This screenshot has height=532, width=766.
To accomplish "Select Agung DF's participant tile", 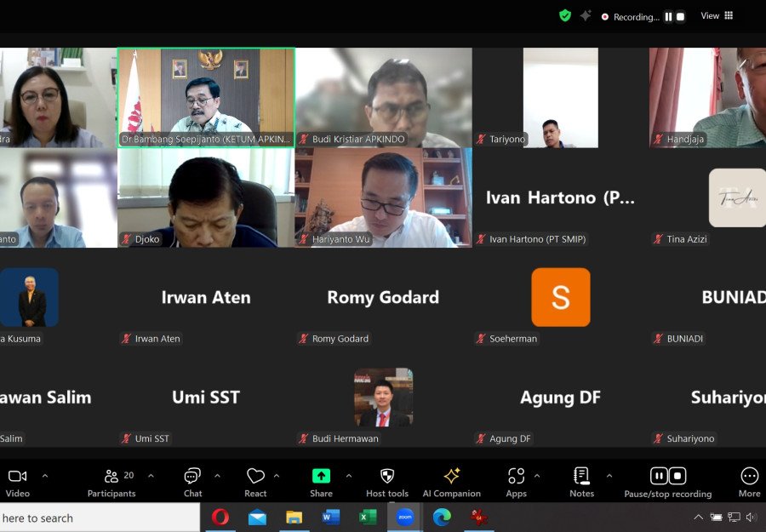I will [560, 398].
